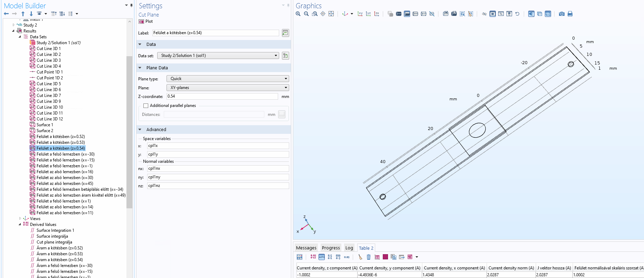Image resolution: width=644 pixels, height=278 pixels.
Task: Click the Z-coordinate input field
Action: click(x=222, y=97)
